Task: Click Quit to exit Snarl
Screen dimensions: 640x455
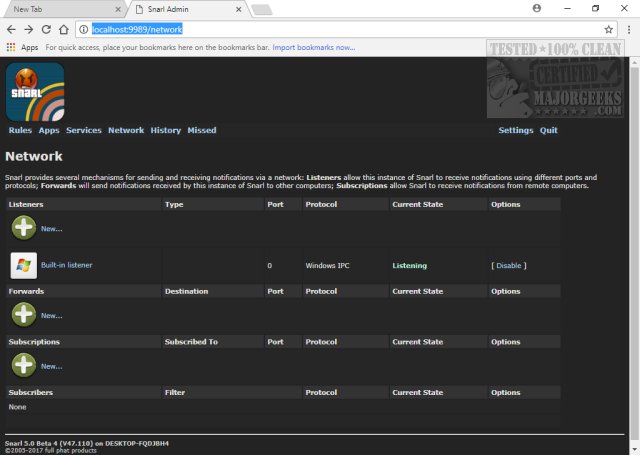Action: 549,130
